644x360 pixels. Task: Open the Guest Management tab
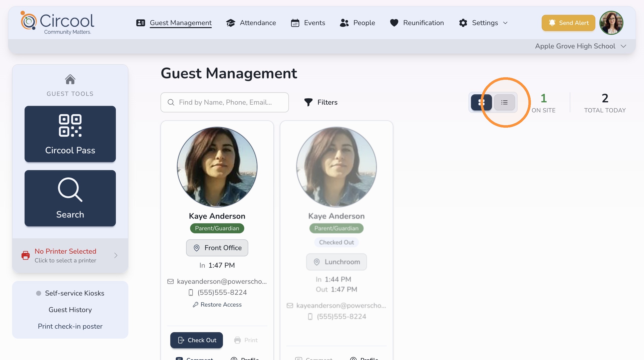181,23
